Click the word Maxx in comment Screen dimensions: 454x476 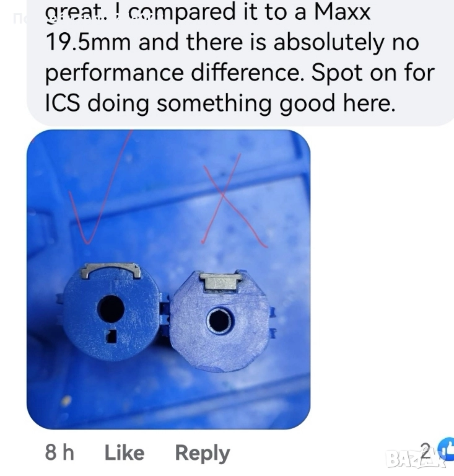pyautogui.click(x=343, y=12)
